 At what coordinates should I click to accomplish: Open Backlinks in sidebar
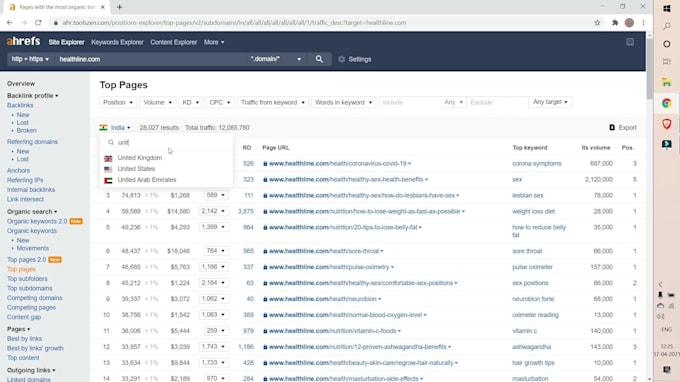[20, 105]
